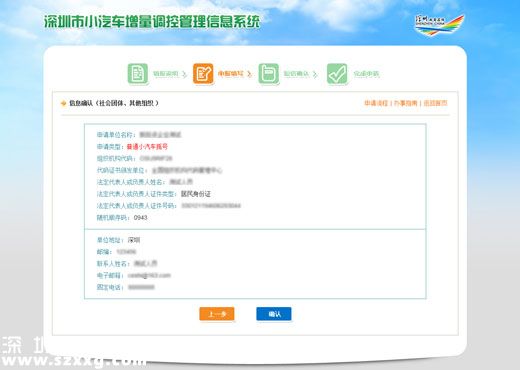
Task: Select the 申报填写 step label
Action: point(231,74)
